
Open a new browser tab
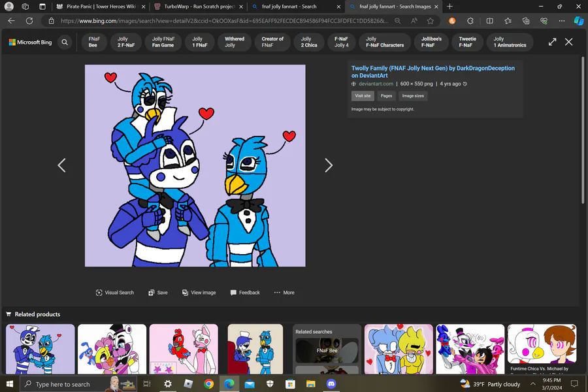click(449, 7)
